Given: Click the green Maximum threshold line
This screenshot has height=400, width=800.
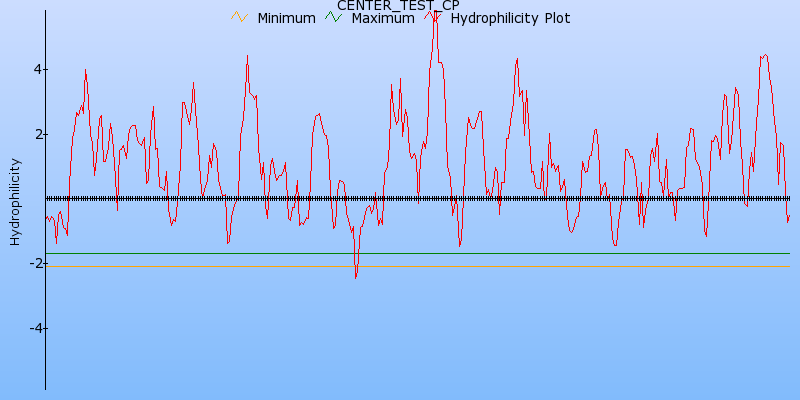Looking at the screenshot, I should 417,253.
